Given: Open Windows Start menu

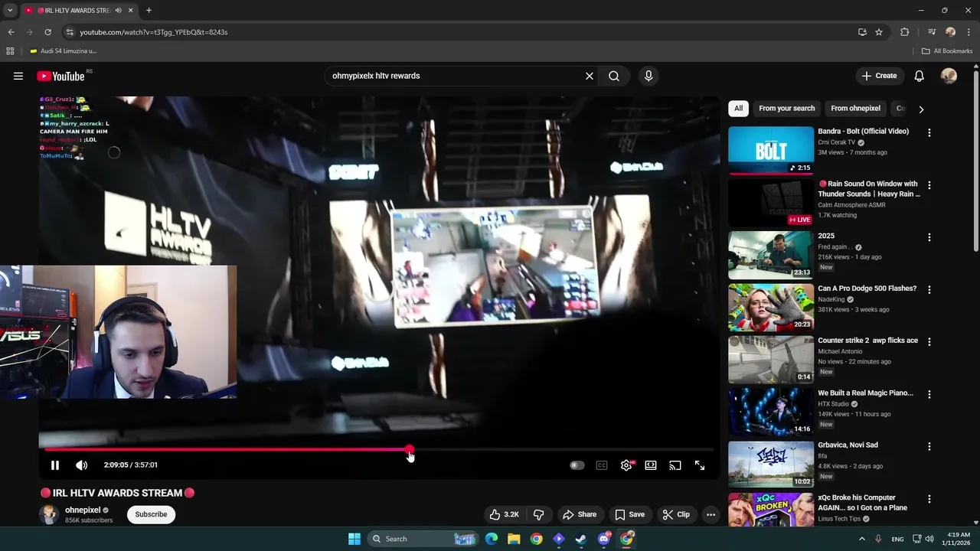Looking at the screenshot, I should pyautogui.click(x=354, y=539).
